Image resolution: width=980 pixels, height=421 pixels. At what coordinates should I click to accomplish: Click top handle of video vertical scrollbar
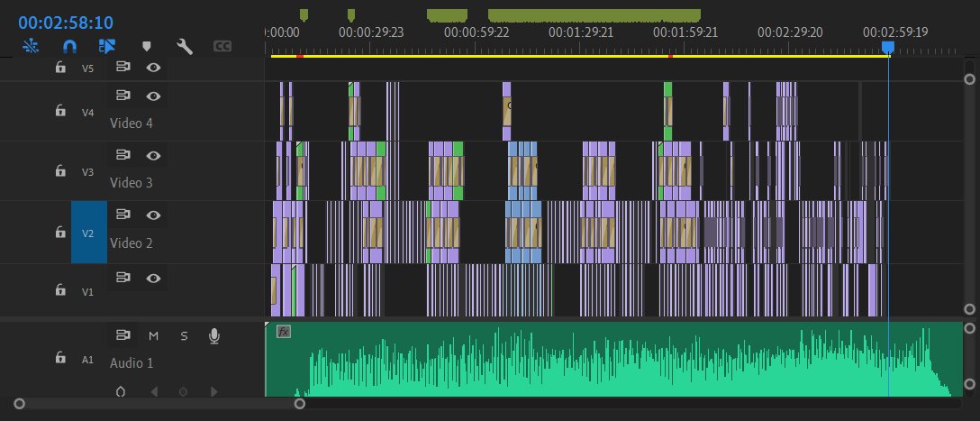click(969, 78)
